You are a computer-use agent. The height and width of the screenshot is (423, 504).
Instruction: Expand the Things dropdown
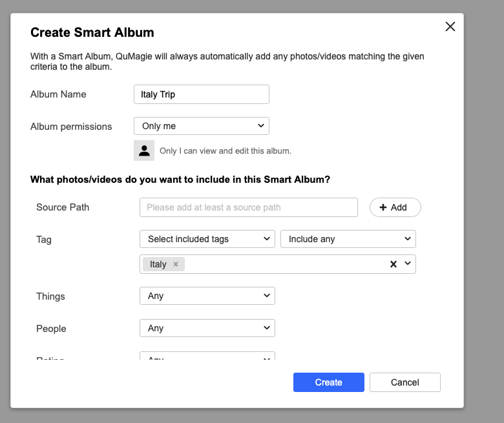207,296
